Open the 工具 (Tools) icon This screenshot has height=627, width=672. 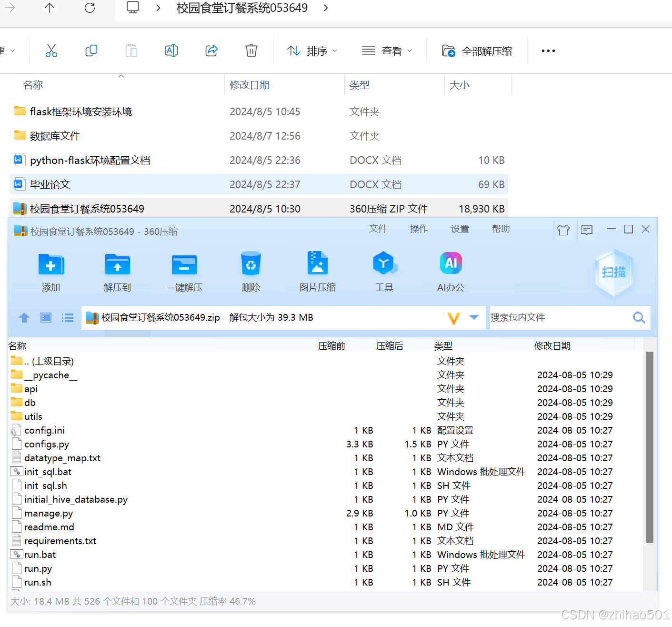click(384, 263)
